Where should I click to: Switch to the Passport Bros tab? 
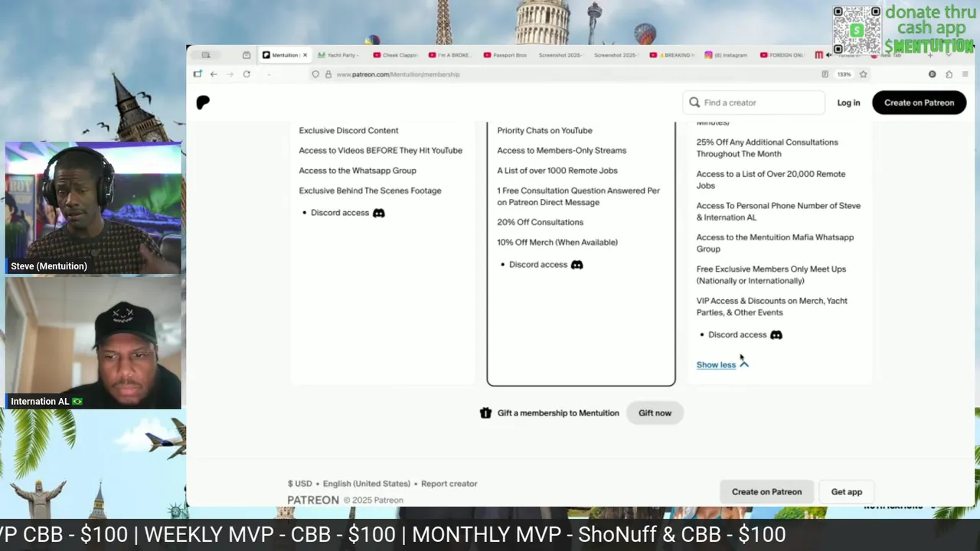click(x=506, y=55)
